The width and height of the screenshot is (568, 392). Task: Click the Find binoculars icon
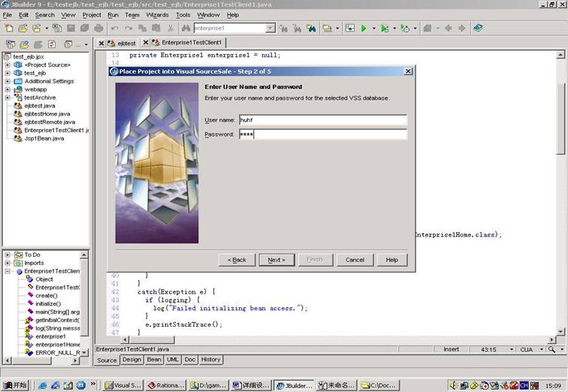[x=186, y=29]
